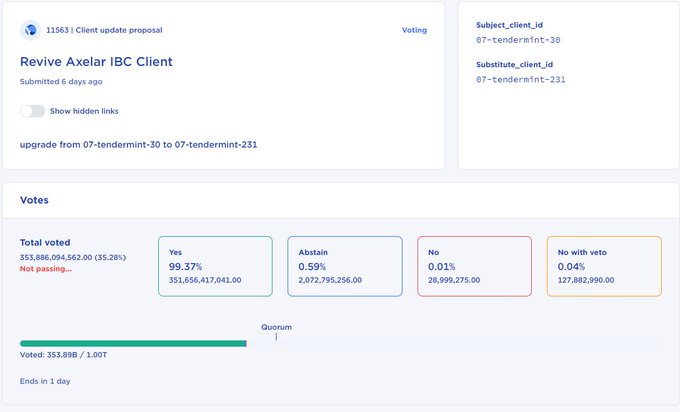
Task: Click the 99.37% Yes percentage
Action: click(186, 267)
